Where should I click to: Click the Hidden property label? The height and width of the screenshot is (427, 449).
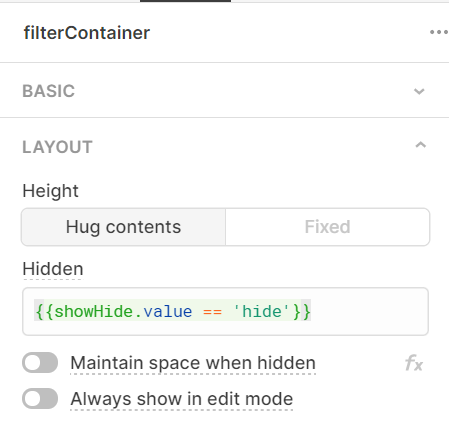[x=53, y=269]
